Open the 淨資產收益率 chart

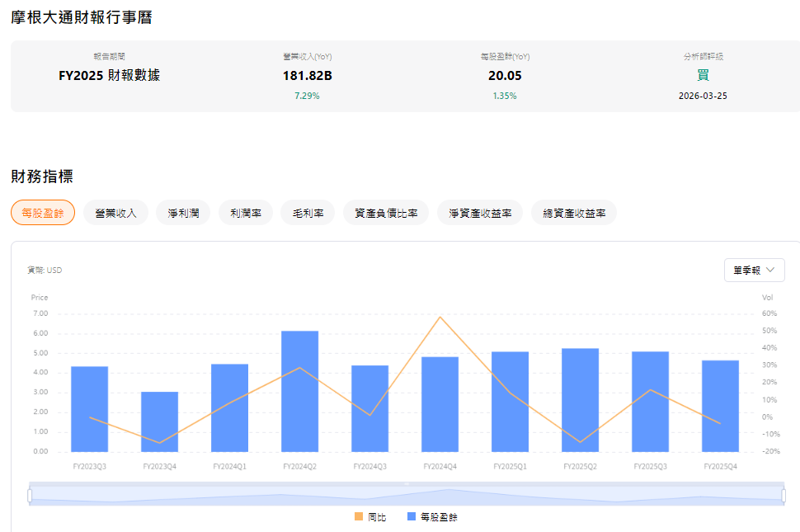(479, 212)
